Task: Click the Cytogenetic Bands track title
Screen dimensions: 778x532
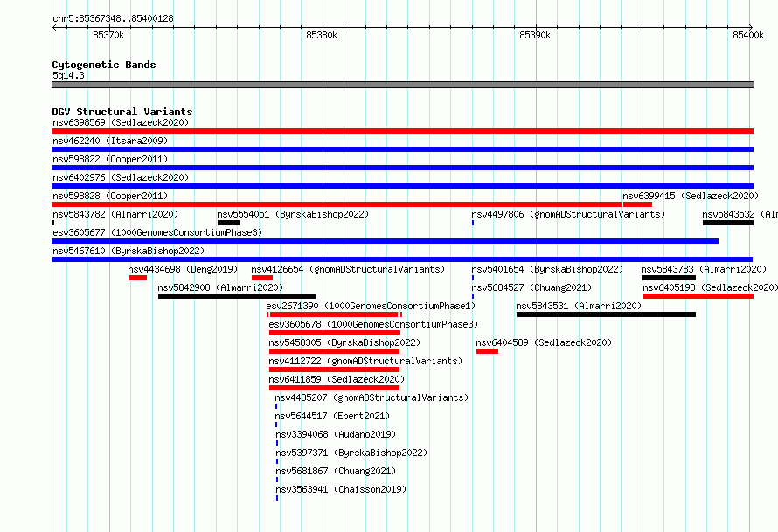Action: 104,65
